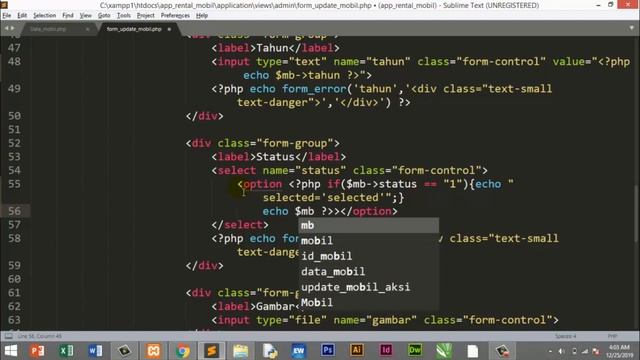
Task: Open CorelDRAW from the taskbar
Action: pyautogui.click(x=444, y=351)
